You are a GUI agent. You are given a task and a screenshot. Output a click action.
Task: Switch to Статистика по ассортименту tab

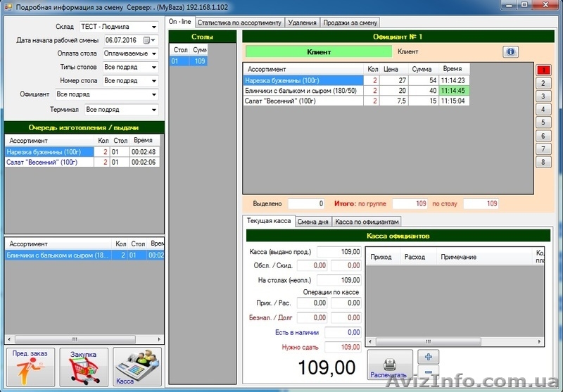239,23
